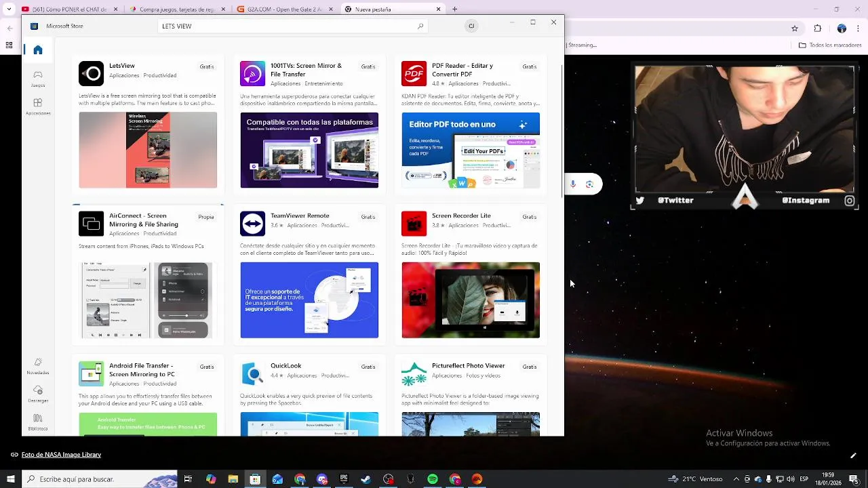
Task: Open Spotify from the taskbar
Action: click(x=433, y=479)
